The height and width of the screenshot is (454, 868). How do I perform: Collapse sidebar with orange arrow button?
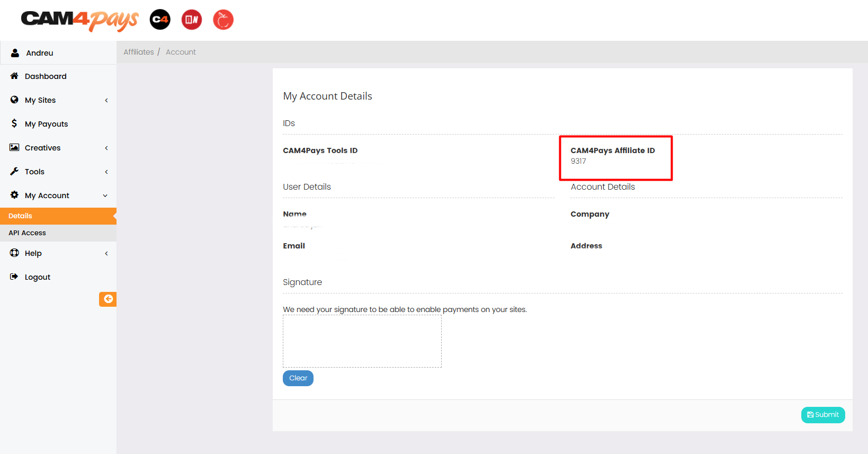click(108, 299)
